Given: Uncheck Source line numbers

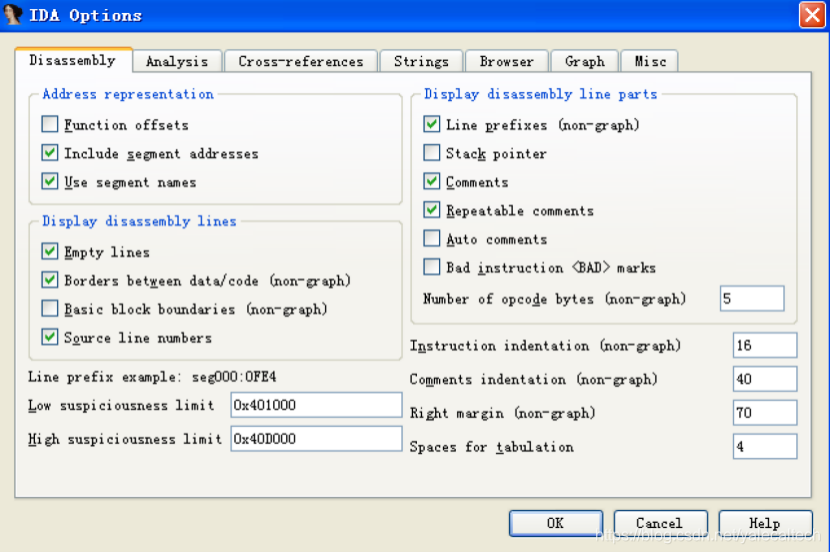Looking at the screenshot, I should 50,337.
